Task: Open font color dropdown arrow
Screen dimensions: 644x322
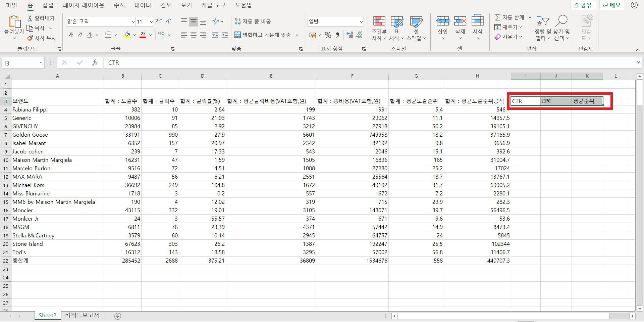Action: point(151,35)
